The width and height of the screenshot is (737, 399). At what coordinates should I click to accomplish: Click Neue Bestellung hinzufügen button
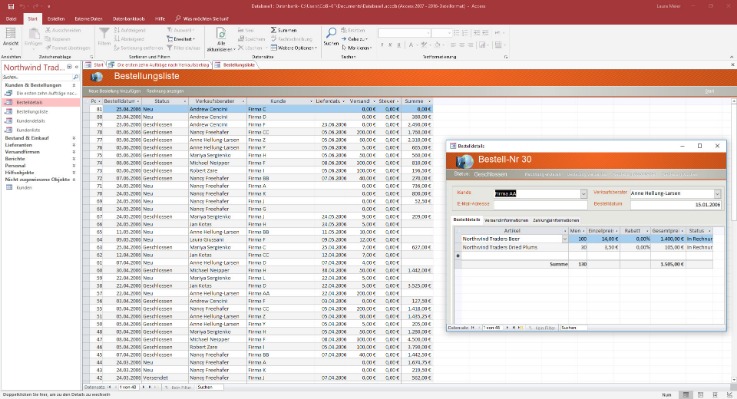[x=114, y=91]
